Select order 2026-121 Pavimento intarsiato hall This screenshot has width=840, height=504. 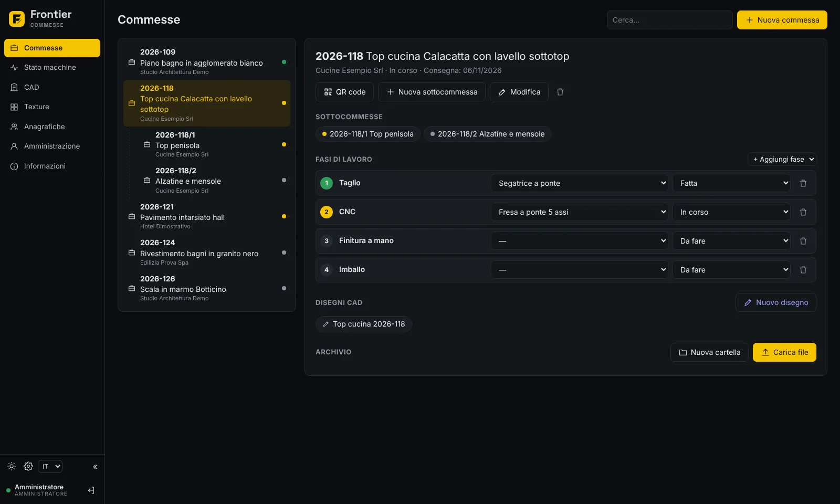pos(207,216)
